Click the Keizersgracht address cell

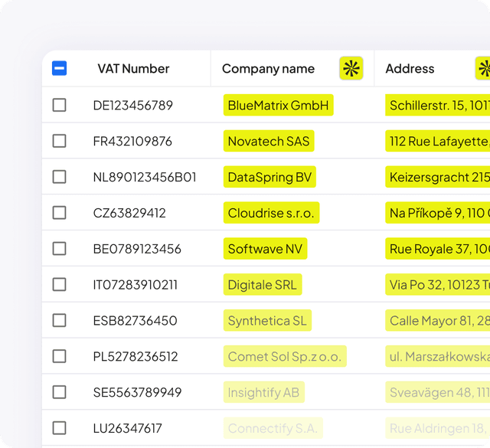coord(438,177)
